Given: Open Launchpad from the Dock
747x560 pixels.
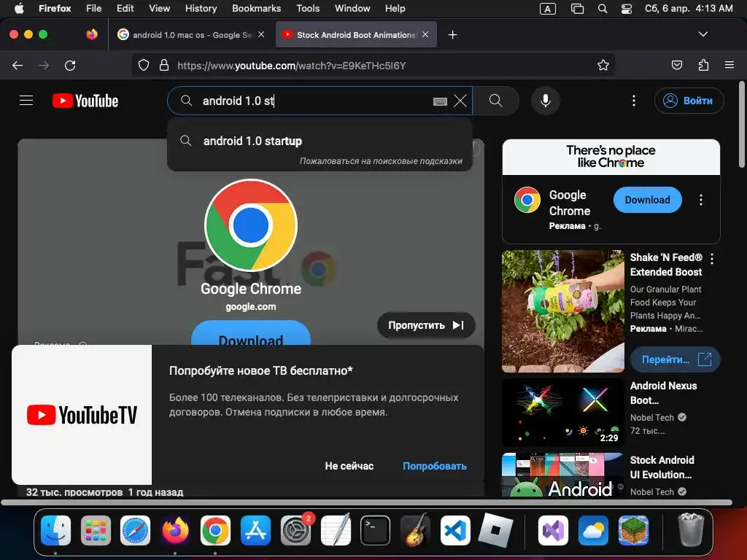Looking at the screenshot, I should [96, 530].
